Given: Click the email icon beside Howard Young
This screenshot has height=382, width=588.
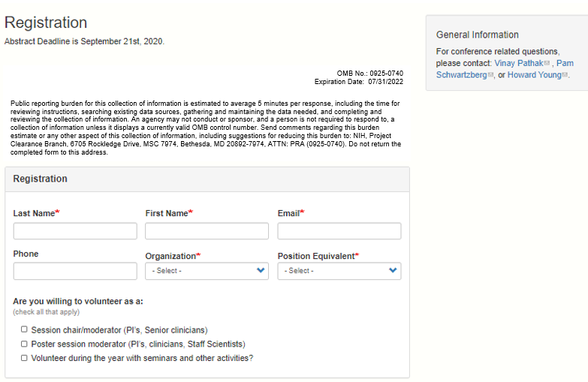Looking at the screenshot, I should pyautogui.click(x=565, y=76).
